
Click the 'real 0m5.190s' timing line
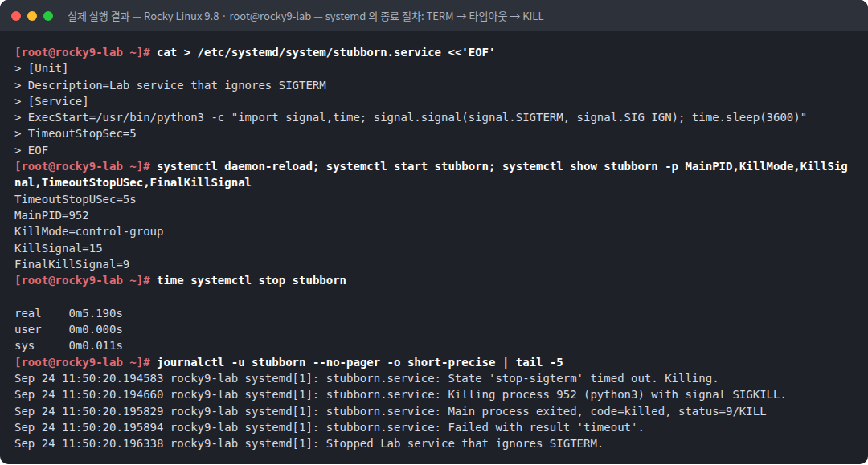pos(68,313)
